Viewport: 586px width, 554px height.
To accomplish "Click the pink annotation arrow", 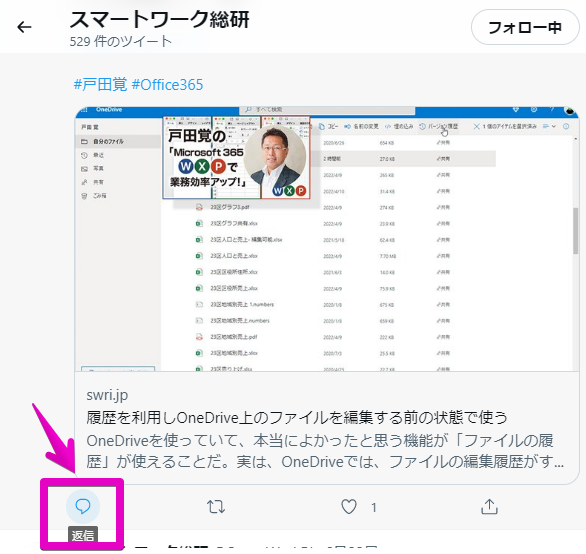I will point(54,438).
